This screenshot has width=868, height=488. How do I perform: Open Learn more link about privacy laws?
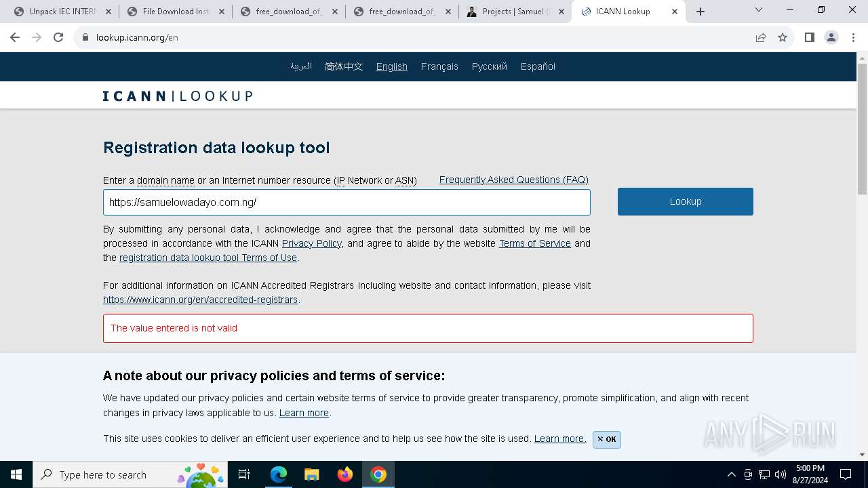[x=304, y=413]
